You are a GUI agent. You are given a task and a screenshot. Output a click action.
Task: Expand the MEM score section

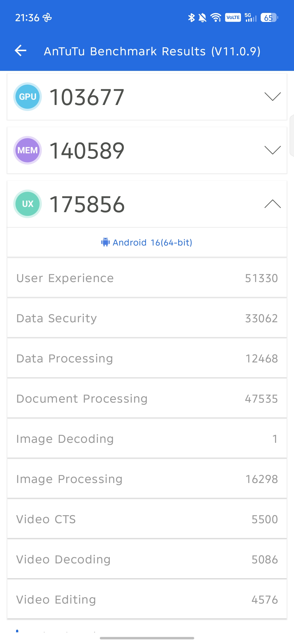tap(273, 150)
